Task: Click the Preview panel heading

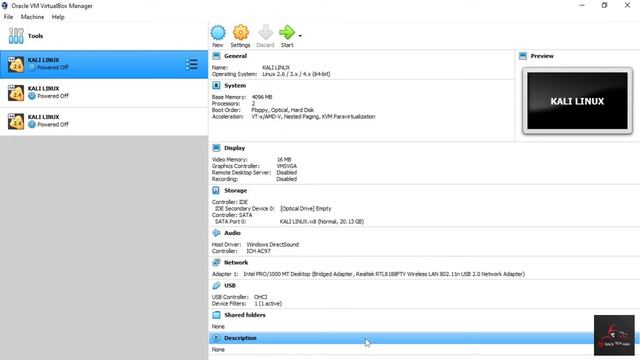Action: [542, 56]
